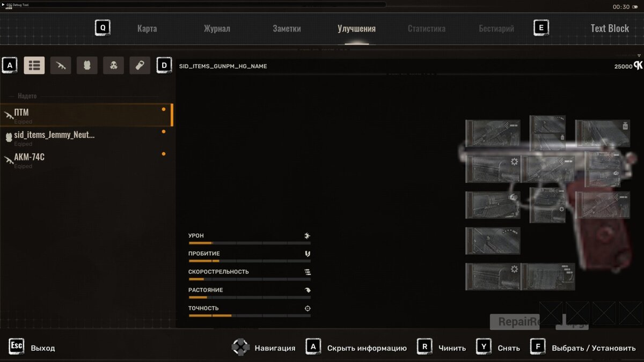Select the stacked-bars upgrade tile
Screen dimensions: 644x362
click(x=548, y=277)
